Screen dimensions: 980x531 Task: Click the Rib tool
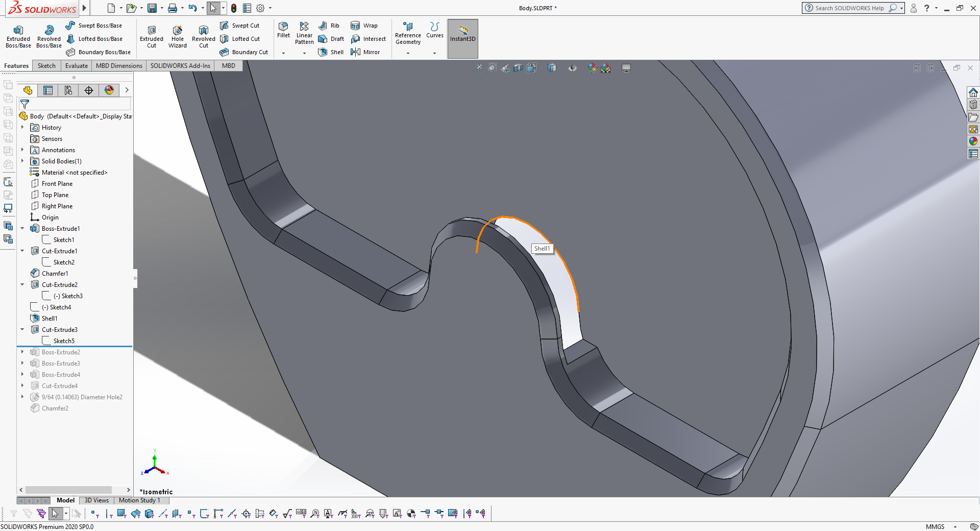[329, 26]
